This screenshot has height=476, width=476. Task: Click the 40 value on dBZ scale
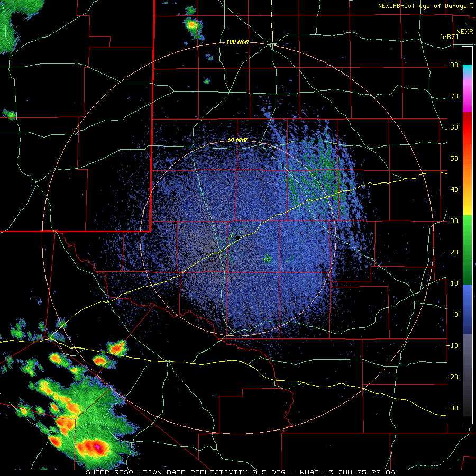point(454,190)
